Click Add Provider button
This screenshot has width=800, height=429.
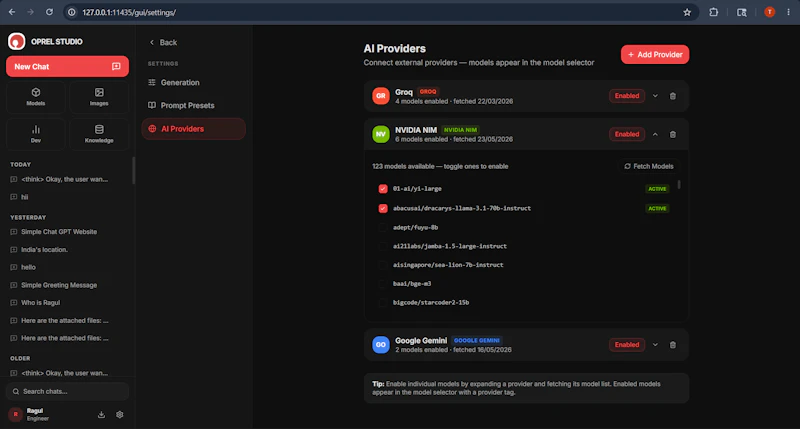tap(655, 55)
